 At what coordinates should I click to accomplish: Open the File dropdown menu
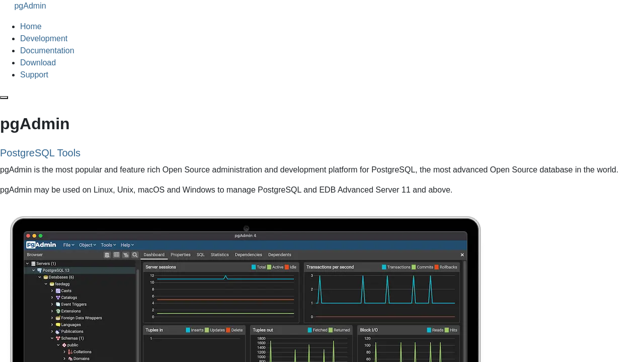click(x=68, y=245)
